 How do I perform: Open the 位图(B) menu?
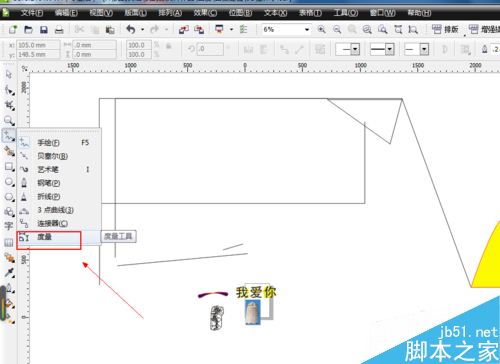point(240,13)
